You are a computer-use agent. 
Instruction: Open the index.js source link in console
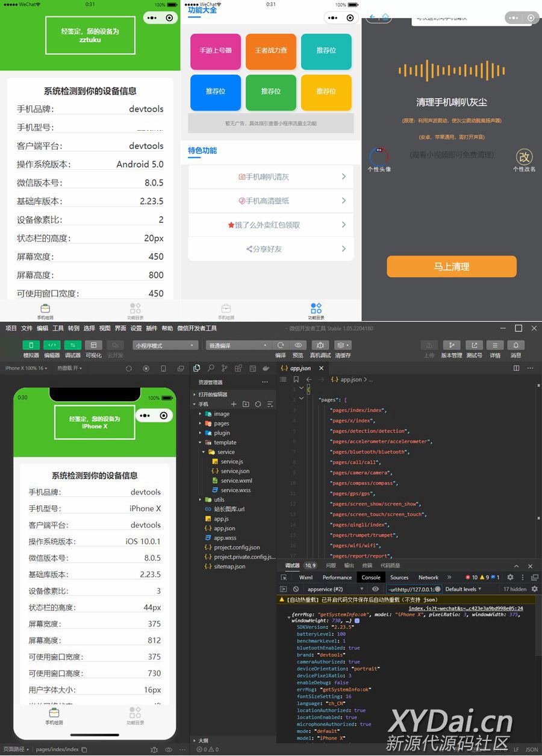[466, 608]
